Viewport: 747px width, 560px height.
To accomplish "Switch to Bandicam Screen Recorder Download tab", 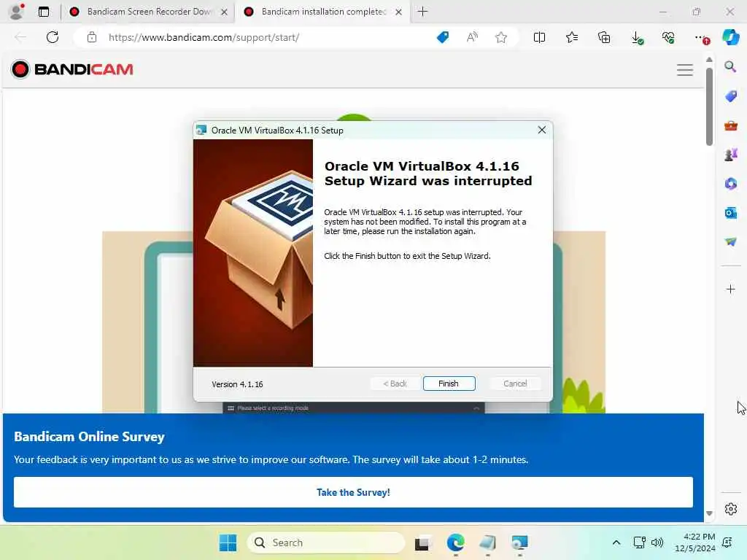I will (149, 12).
